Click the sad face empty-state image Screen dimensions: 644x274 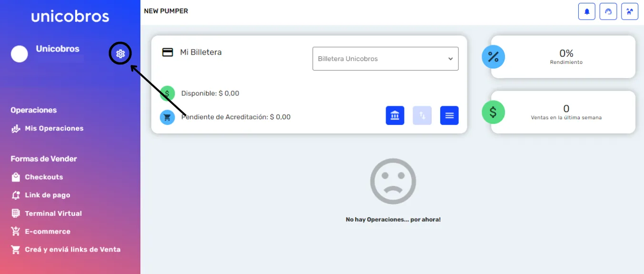[x=393, y=182]
